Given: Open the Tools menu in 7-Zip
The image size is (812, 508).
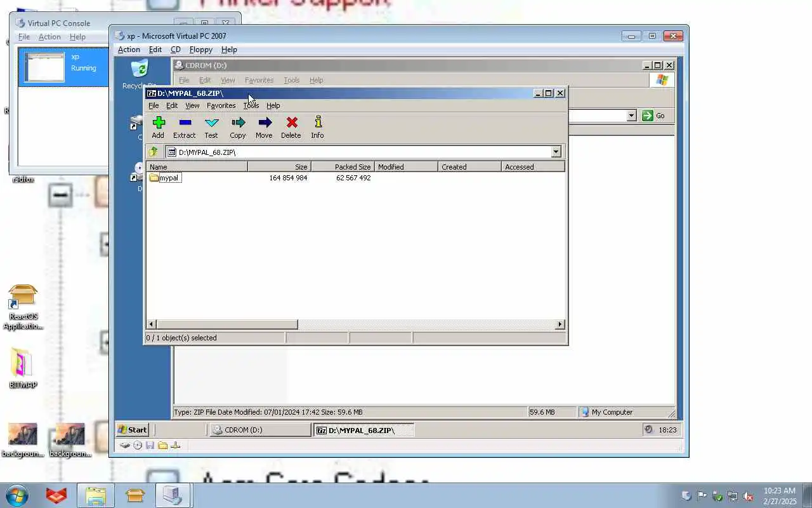Looking at the screenshot, I should pyautogui.click(x=251, y=105).
